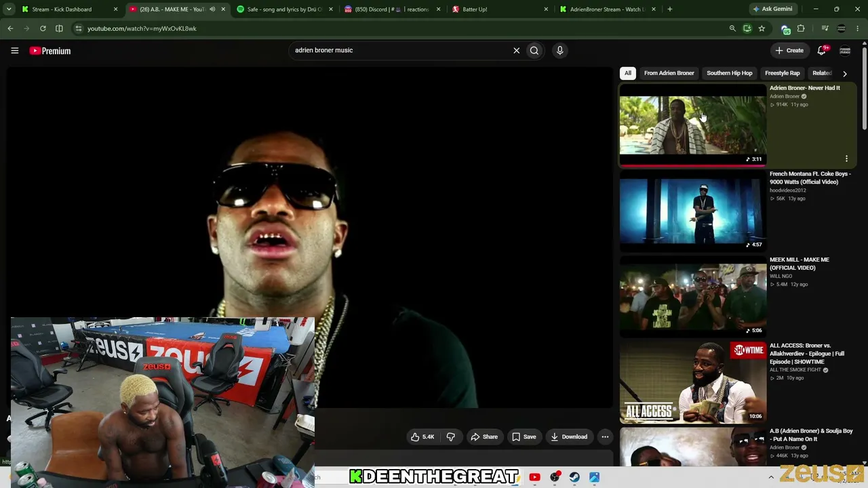Screen dimensions: 868x488
Task: Switch to AdrienBroner Stream tab
Action: [x=608, y=9]
